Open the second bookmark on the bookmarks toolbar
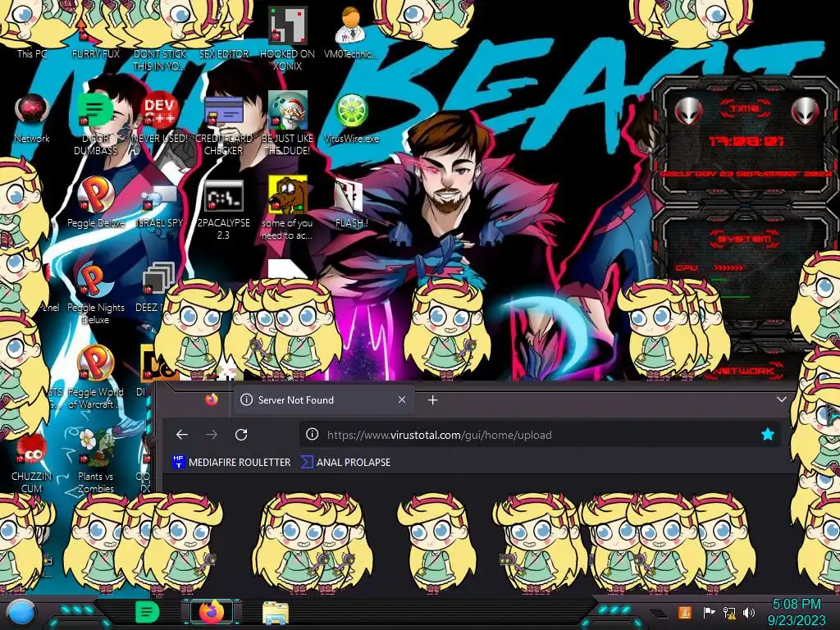 click(346, 462)
